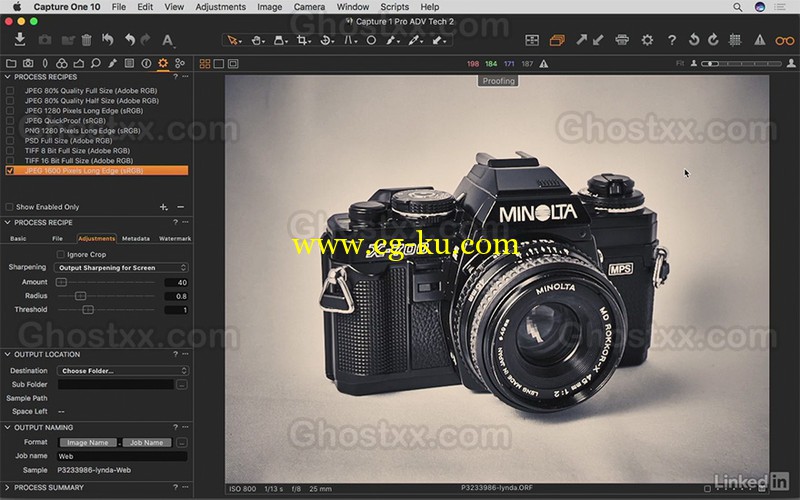The width and height of the screenshot is (800, 500).
Task: Switch to Basic recipe tab
Action: 18,238
